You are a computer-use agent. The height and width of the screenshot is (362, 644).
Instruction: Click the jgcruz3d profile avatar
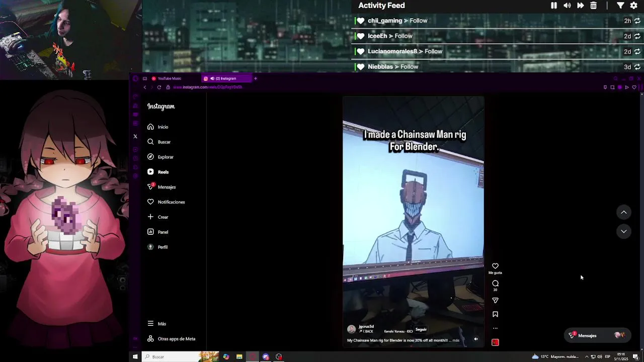tap(351, 329)
